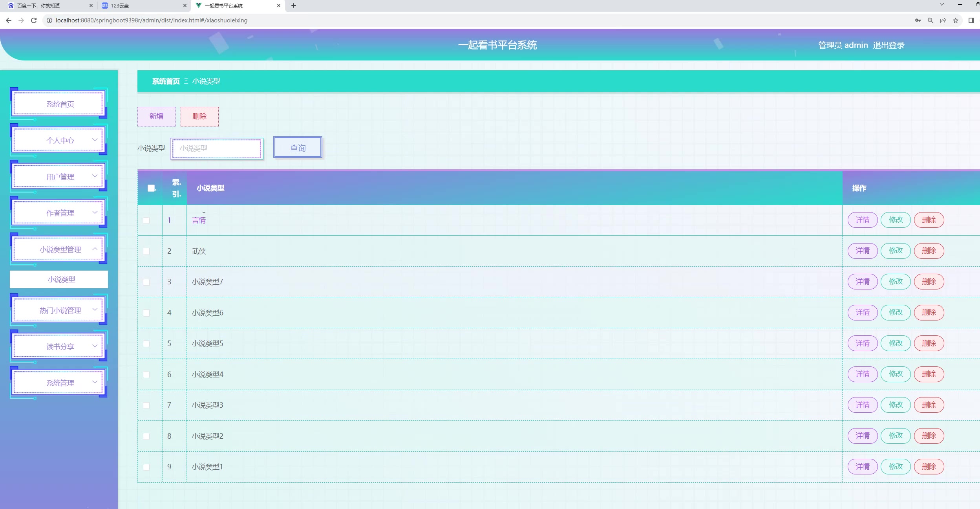Check the checkbox for row 小说类型2

(146, 436)
